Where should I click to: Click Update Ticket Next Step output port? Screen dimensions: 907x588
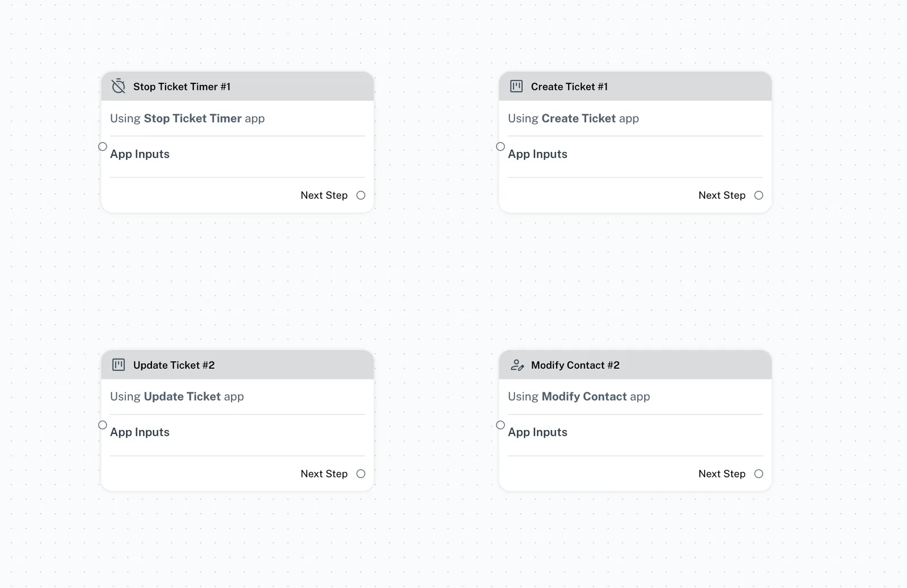[361, 474]
